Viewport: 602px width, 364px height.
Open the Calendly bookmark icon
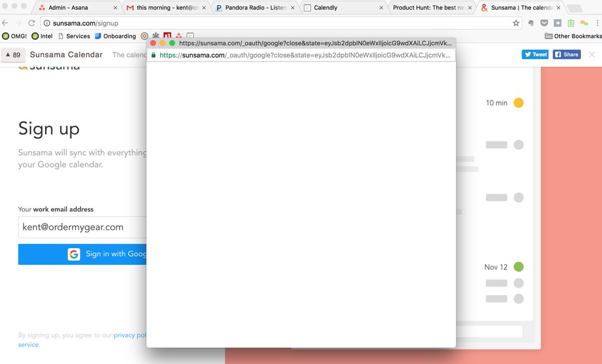190,36
